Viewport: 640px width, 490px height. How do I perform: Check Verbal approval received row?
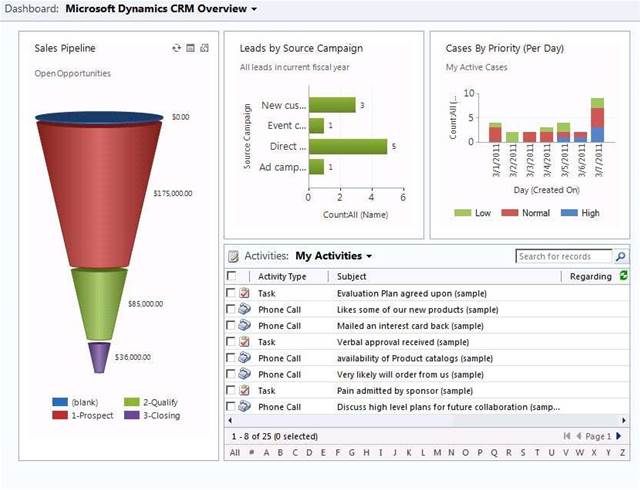coord(231,342)
